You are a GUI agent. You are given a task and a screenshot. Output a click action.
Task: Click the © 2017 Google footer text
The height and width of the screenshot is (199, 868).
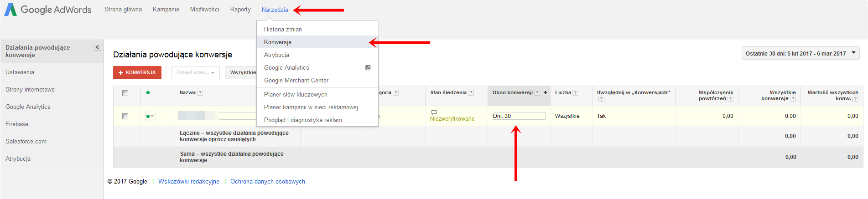click(127, 181)
